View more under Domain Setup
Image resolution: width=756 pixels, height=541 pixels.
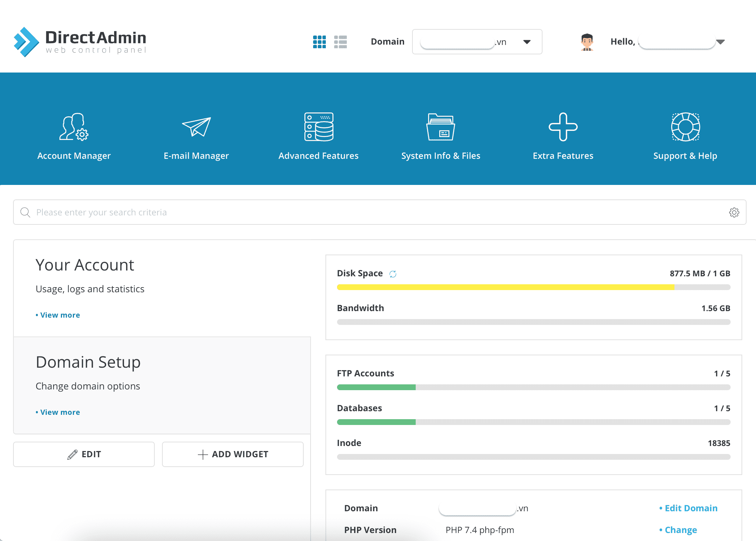(x=59, y=412)
